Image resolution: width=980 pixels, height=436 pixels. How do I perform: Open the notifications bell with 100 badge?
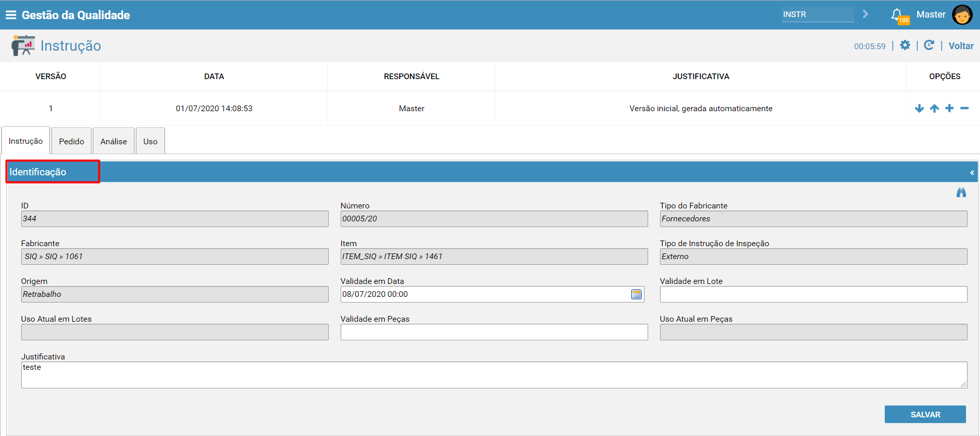(899, 16)
